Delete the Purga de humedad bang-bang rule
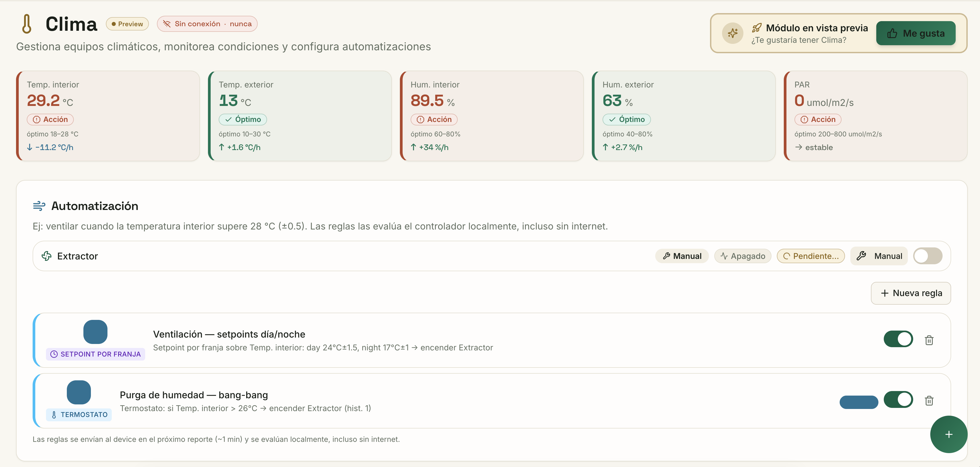Screen dimensions: 980x467 tap(929, 400)
